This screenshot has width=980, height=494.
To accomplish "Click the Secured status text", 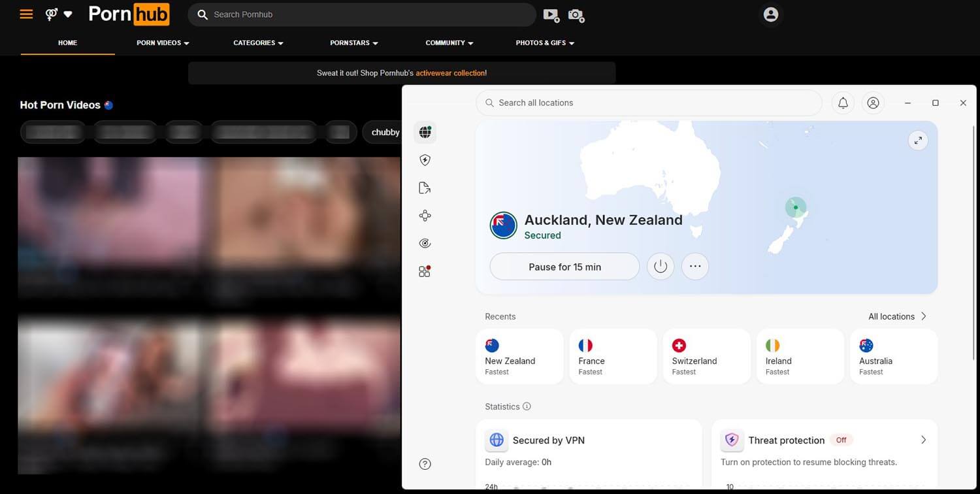I will pyautogui.click(x=542, y=235).
